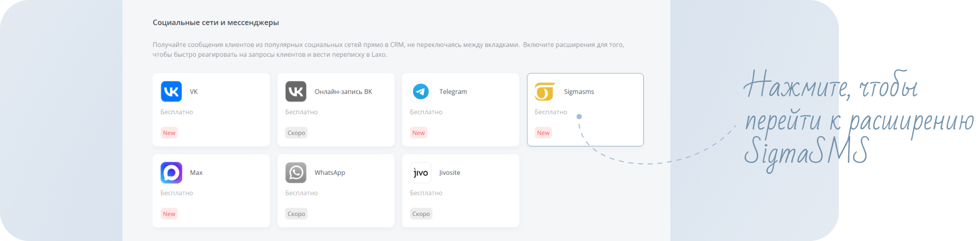Click the New badge on Sigmasms card
The image size is (980, 241).
tap(543, 133)
